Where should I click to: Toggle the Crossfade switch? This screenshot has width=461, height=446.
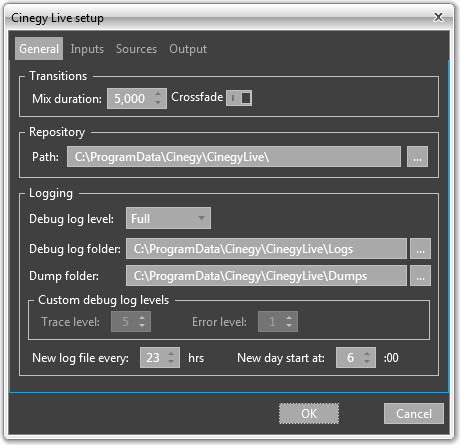tap(239, 98)
